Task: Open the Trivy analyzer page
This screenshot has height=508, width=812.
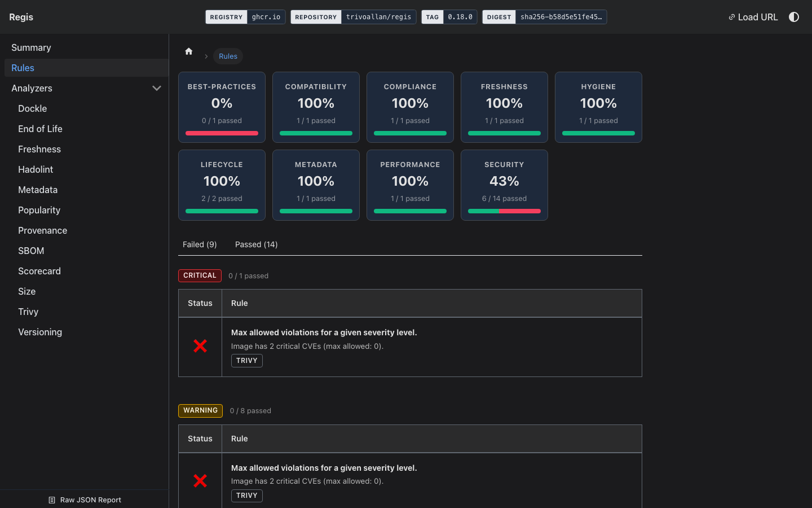Action: (28, 312)
